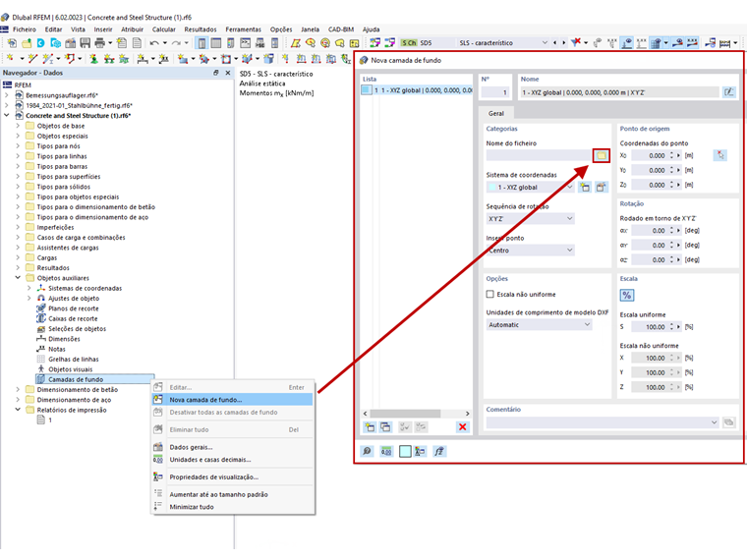Click the new line tool icon in the second toolbar
The width and height of the screenshot is (747, 560).
(x=32, y=59)
